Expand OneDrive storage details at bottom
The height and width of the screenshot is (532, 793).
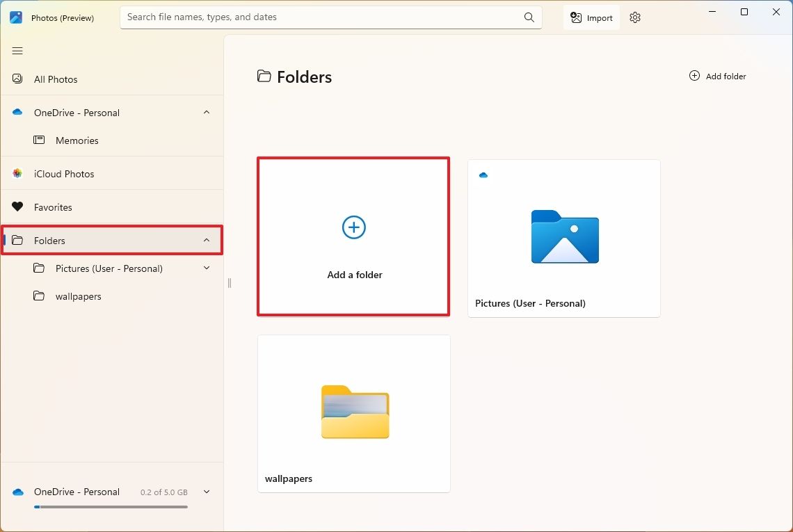[x=207, y=492]
